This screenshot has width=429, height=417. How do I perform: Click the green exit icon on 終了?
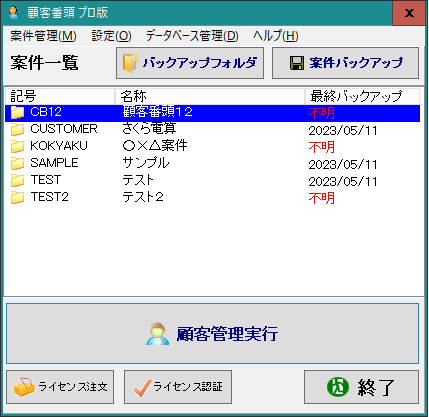tap(338, 387)
